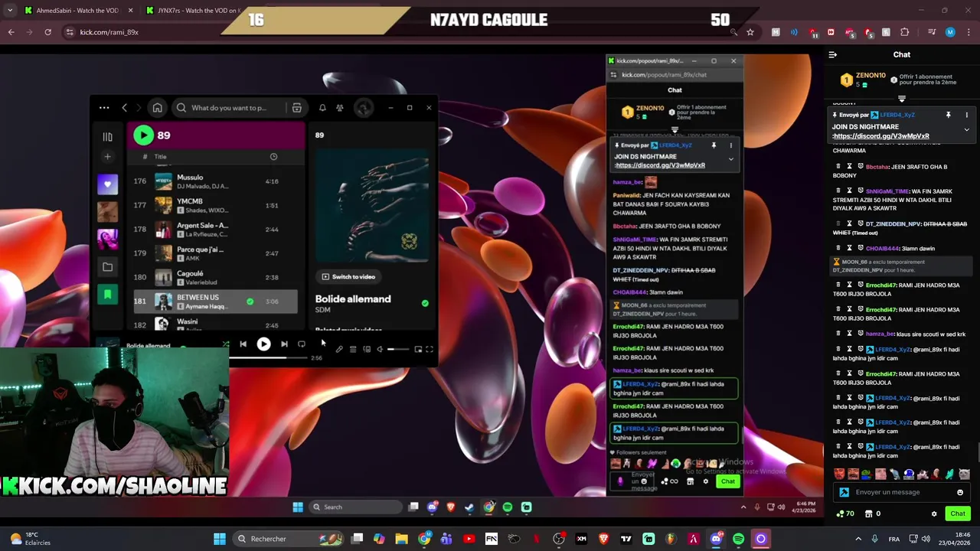
Task: Open emoji picker in chat message box
Action: tap(960, 492)
